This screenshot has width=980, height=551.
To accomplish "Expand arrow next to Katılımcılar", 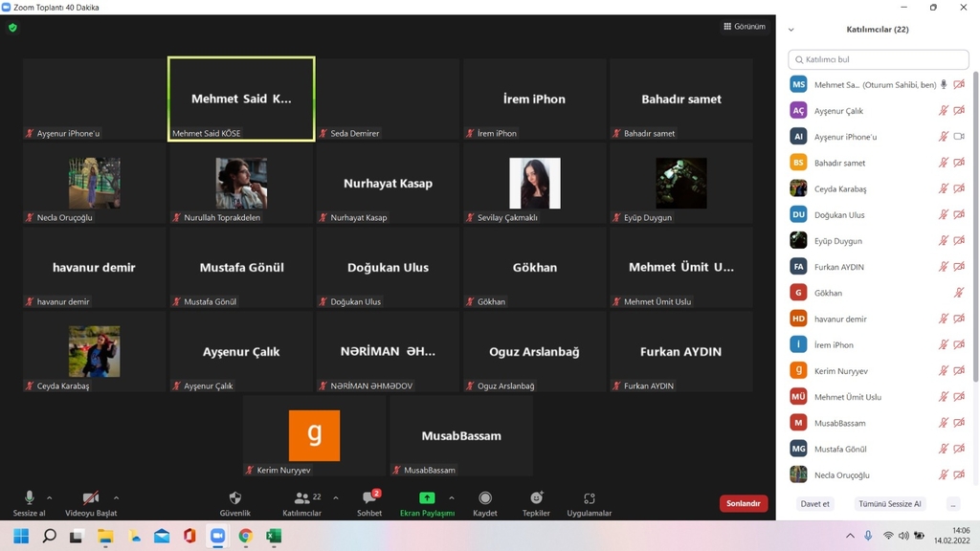I will [336, 497].
